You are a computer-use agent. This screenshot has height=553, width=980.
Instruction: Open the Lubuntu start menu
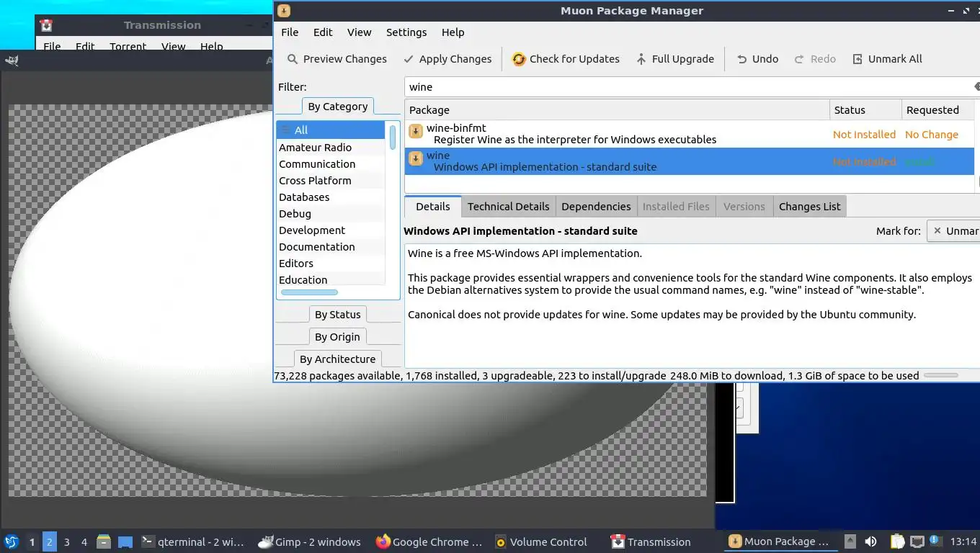click(12, 541)
